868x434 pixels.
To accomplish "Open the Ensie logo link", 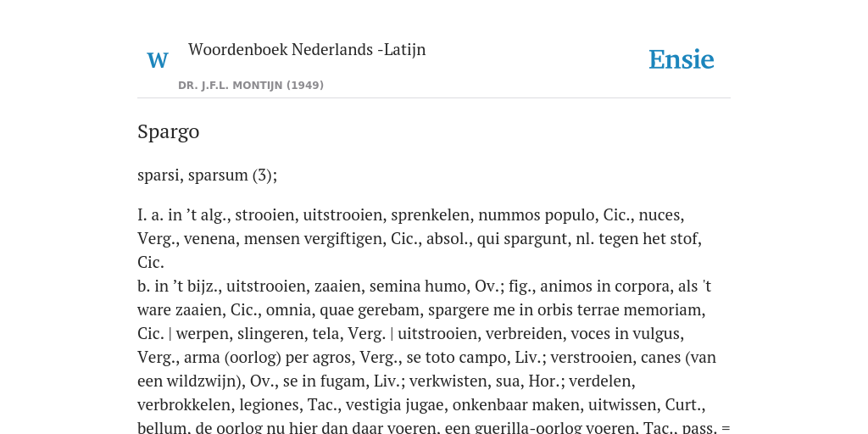I will point(682,59).
